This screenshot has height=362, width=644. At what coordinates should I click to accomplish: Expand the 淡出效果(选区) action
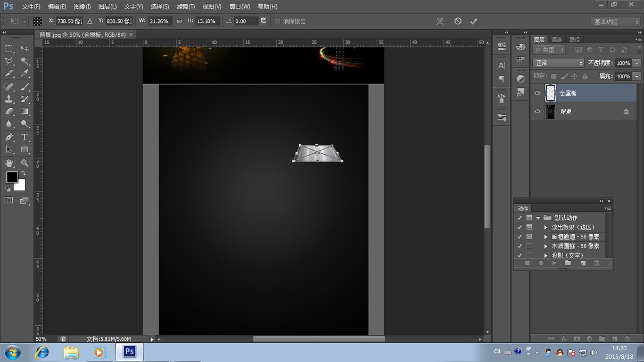point(546,227)
